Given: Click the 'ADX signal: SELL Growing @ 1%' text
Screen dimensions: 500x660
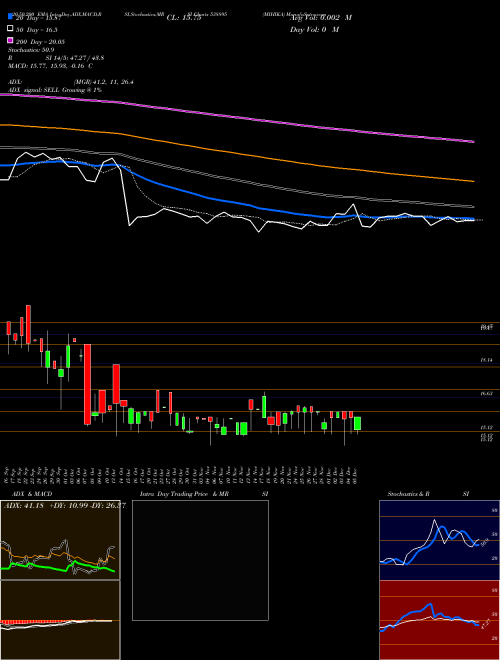Looking at the screenshot, I should coord(55,90).
